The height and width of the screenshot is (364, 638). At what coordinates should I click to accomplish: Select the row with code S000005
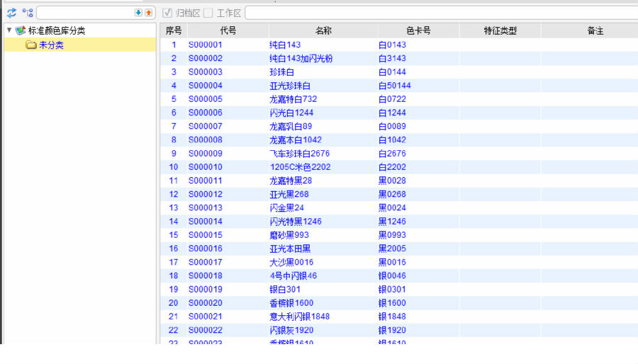[206, 99]
